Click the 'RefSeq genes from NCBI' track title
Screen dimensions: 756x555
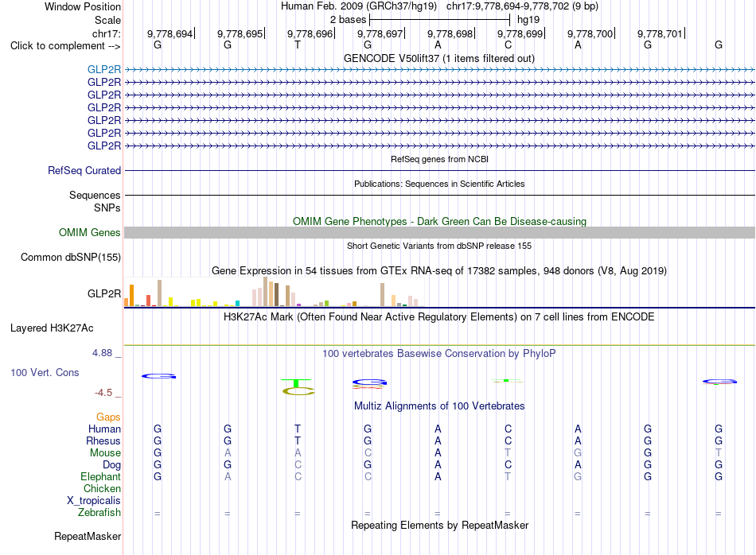(440, 159)
